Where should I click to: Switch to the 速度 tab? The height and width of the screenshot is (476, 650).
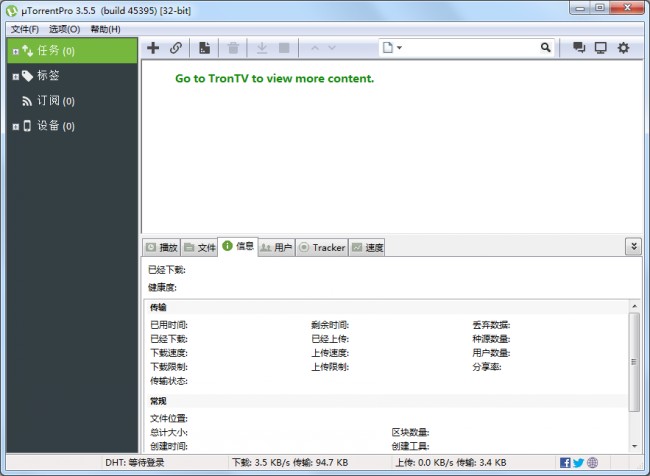coord(367,248)
